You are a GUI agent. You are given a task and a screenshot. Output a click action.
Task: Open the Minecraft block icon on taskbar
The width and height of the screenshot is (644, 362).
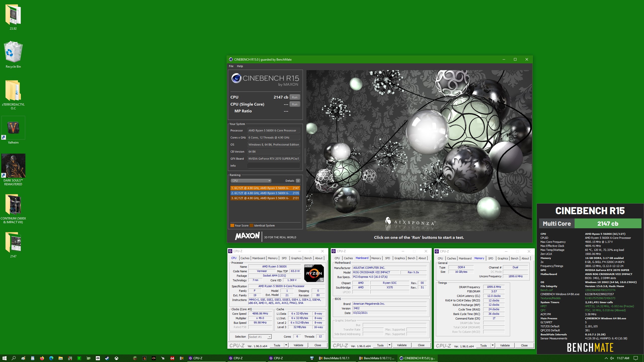click(135, 358)
